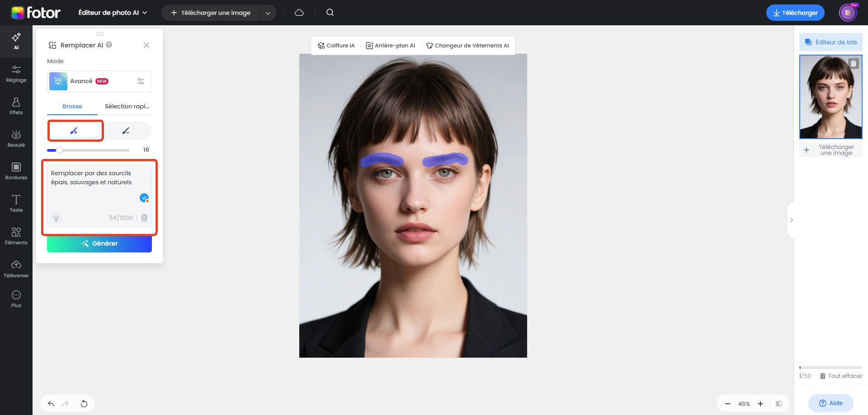Screen dimensions: 868x415
Task: Undo the last action
Action: (51, 403)
